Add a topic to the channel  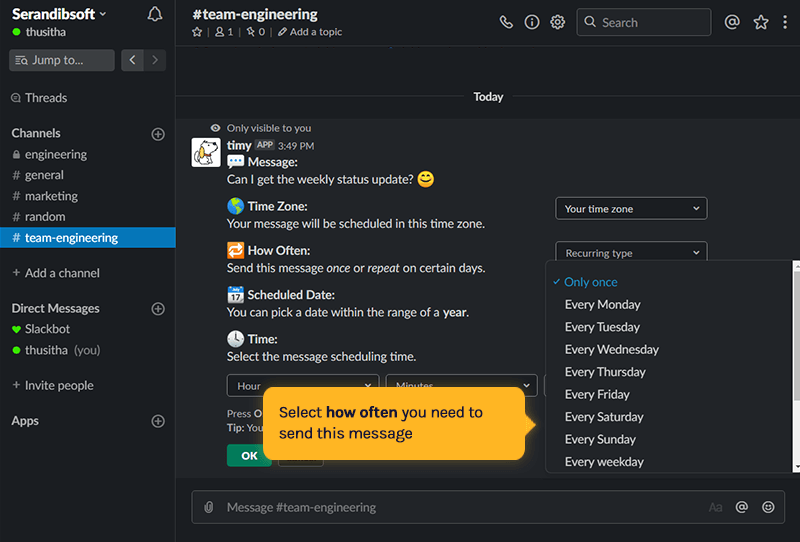coord(310,32)
